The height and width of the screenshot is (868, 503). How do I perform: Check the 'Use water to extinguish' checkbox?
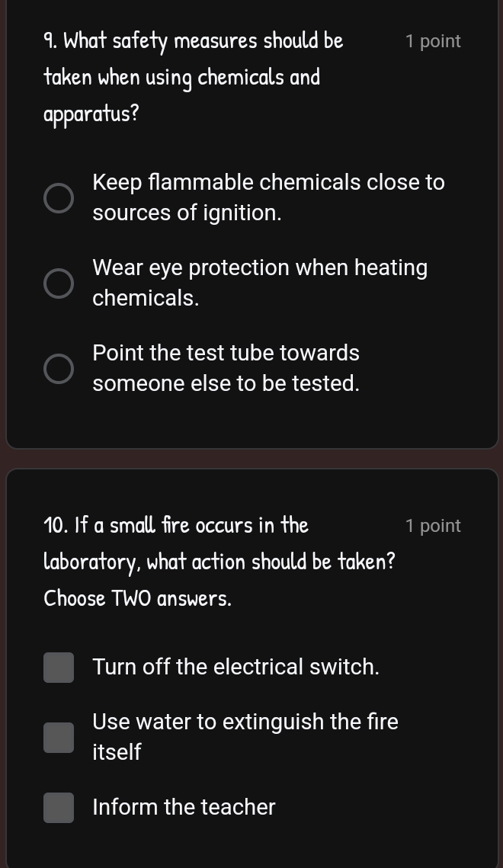[x=59, y=738]
